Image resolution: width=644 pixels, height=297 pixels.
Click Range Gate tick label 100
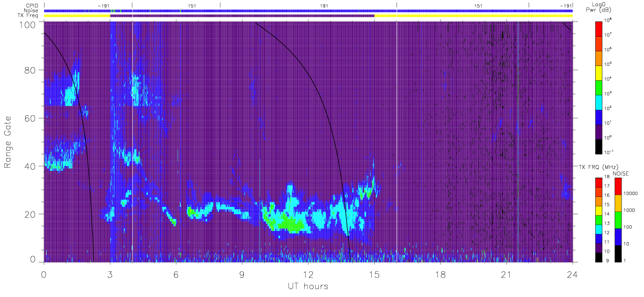[x=28, y=24]
